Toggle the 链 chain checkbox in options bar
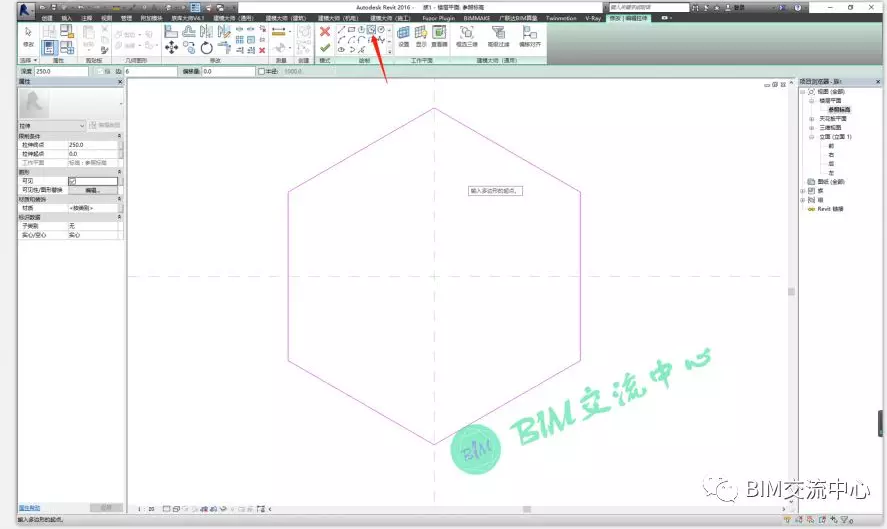 coord(100,71)
